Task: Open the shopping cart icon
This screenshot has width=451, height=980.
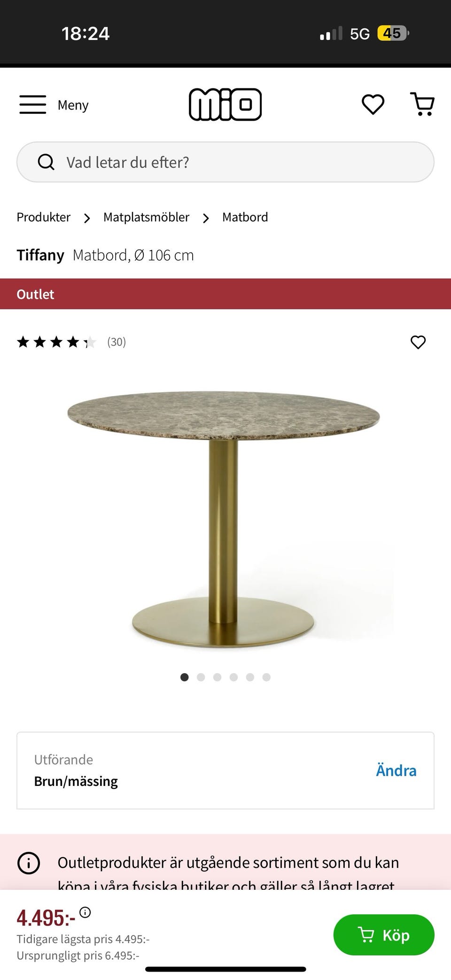Action: [422, 104]
